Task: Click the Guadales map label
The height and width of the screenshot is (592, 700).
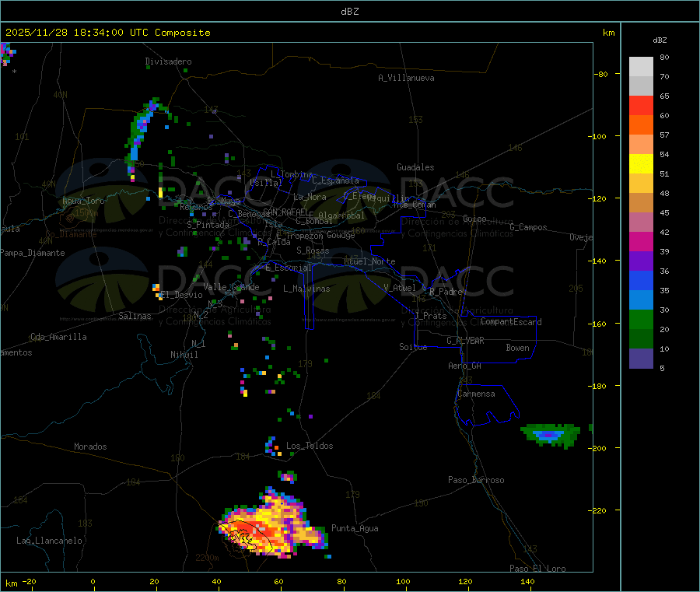Action: pyautogui.click(x=415, y=167)
